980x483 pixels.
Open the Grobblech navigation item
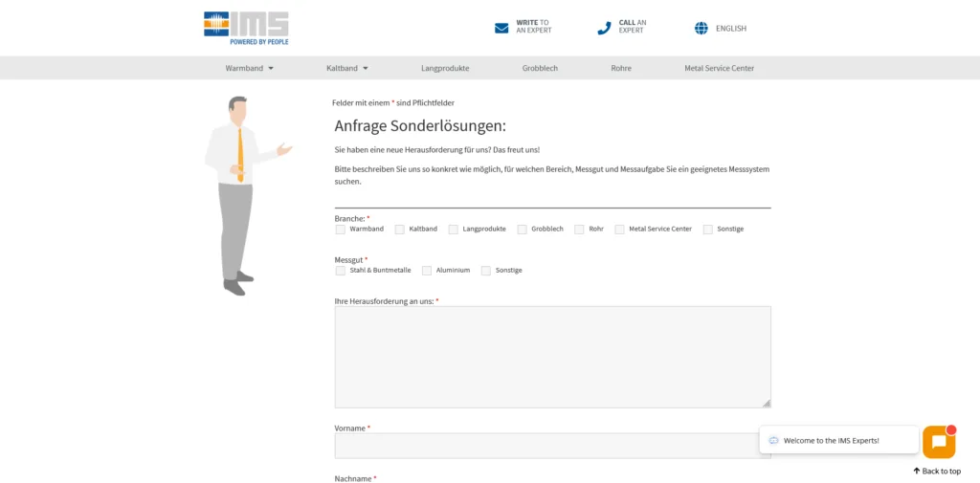(x=540, y=68)
